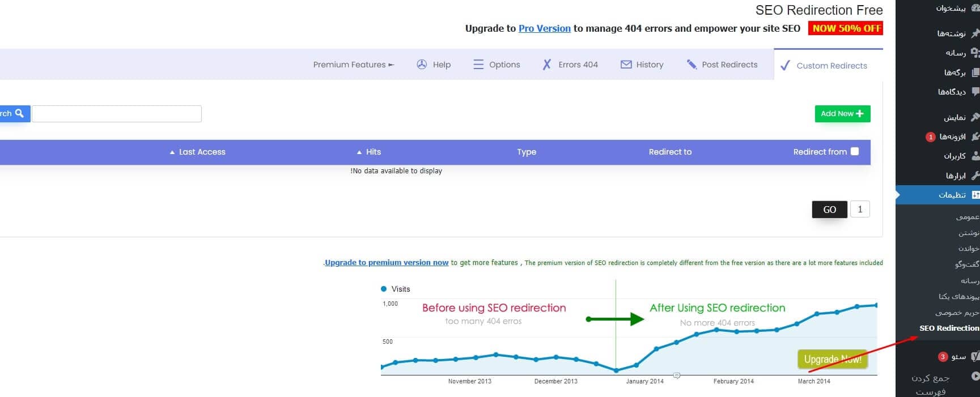Click the Options hamburger icon

pos(478,65)
